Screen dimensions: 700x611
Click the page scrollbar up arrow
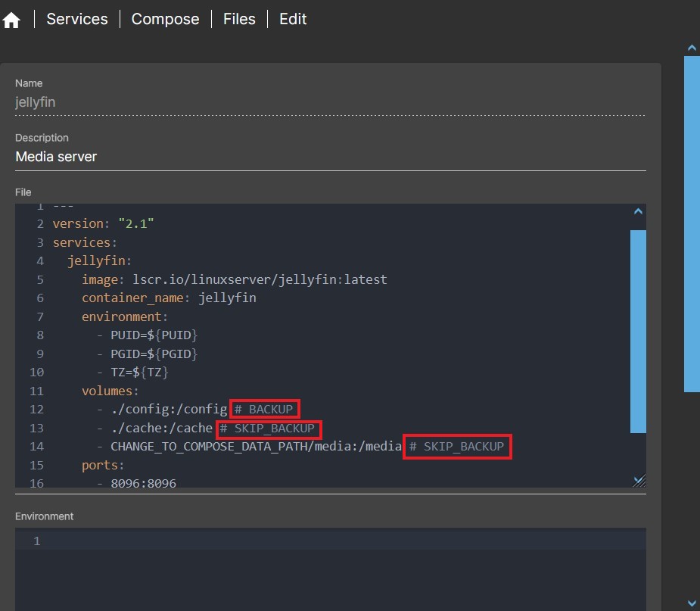click(x=692, y=48)
